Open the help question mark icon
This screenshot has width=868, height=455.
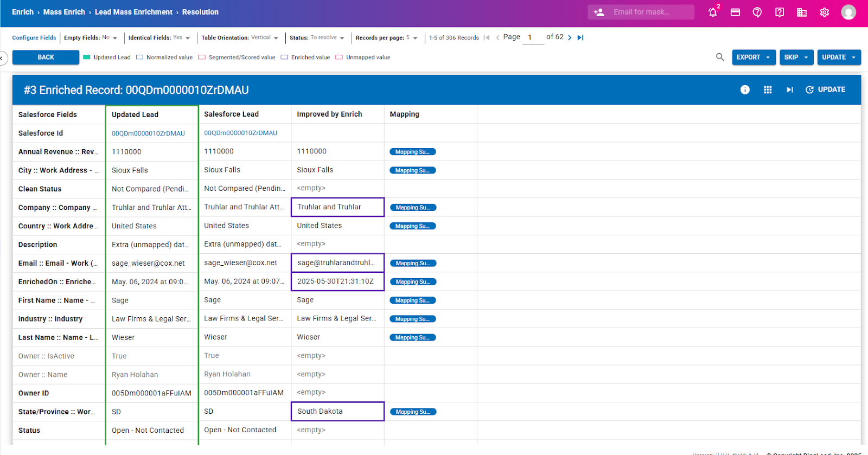click(757, 12)
